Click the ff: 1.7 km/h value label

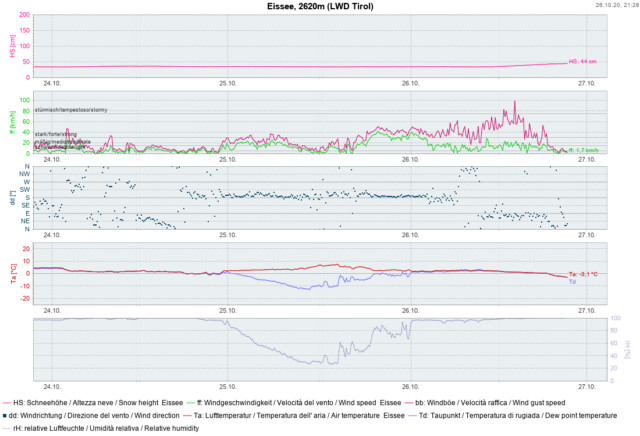pos(583,152)
